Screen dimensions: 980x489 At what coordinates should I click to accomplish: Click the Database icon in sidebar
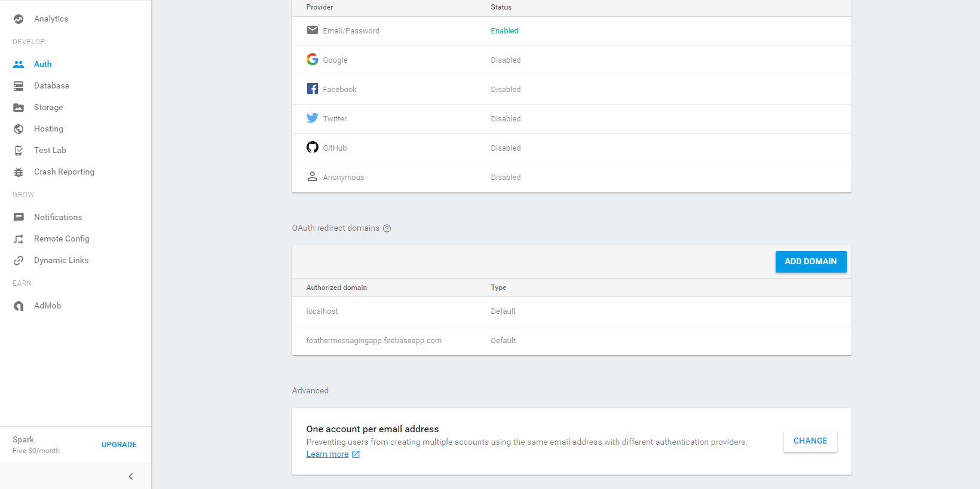pyautogui.click(x=19, y=86)
